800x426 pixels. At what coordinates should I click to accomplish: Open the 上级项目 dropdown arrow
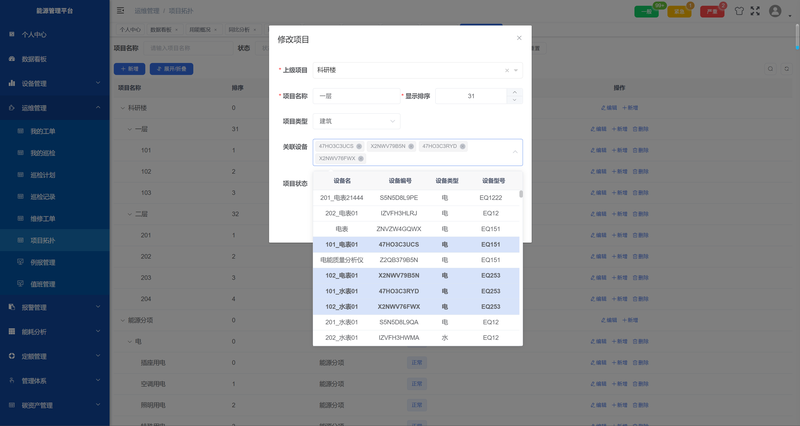(516, 70)
